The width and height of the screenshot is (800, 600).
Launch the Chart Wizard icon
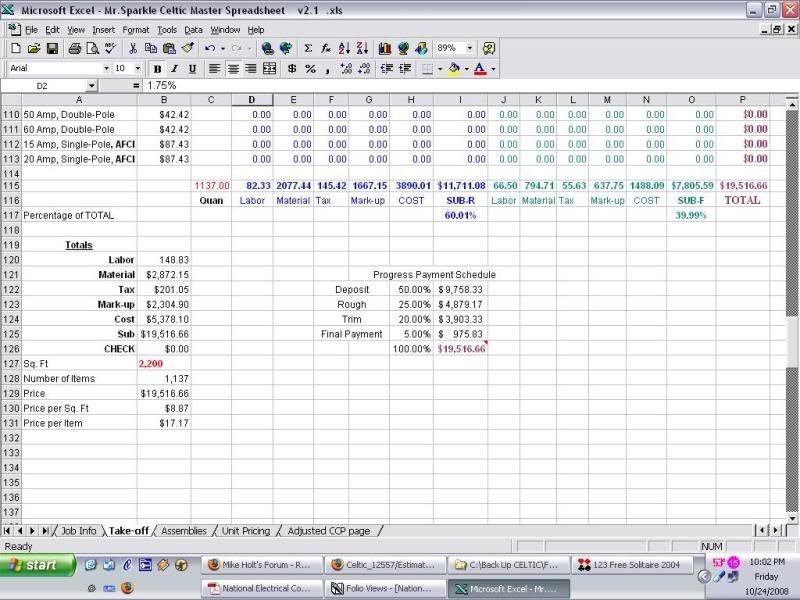[x=385, y=48]
